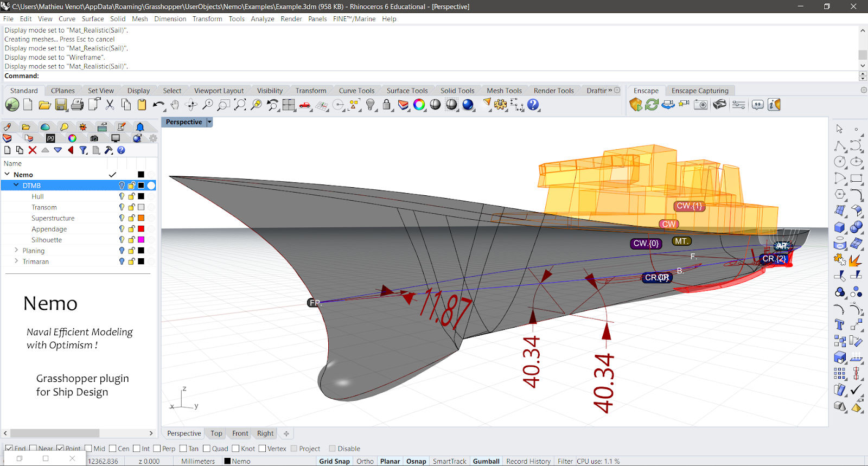
Task: Click Record History in status bar
Action: (528, 461)
